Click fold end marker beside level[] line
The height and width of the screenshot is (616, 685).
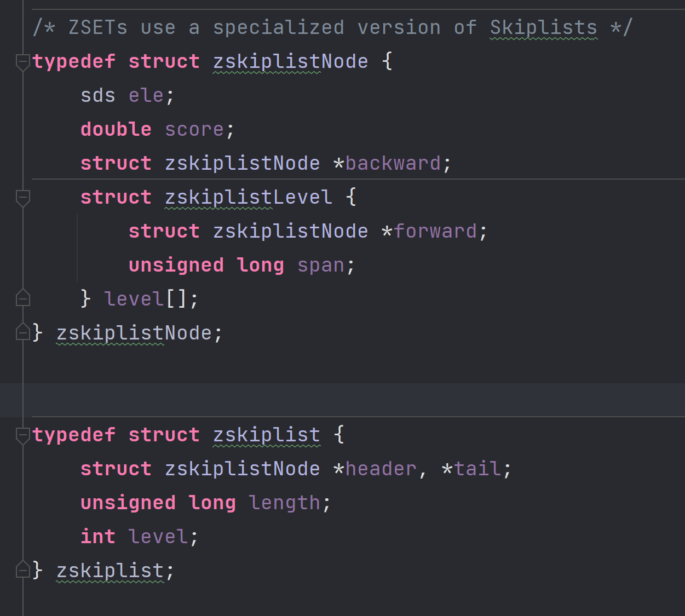[22, 297]
